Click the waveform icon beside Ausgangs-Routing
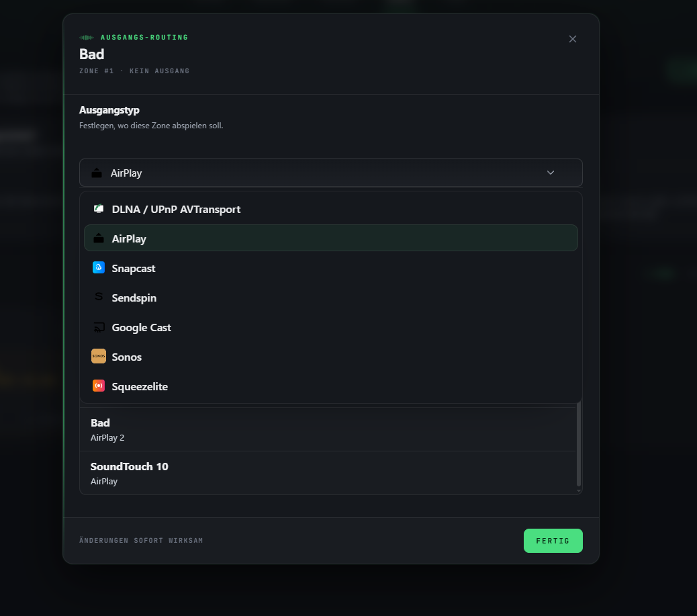This screenshot has width=697, height=616. tap(87, 38)
